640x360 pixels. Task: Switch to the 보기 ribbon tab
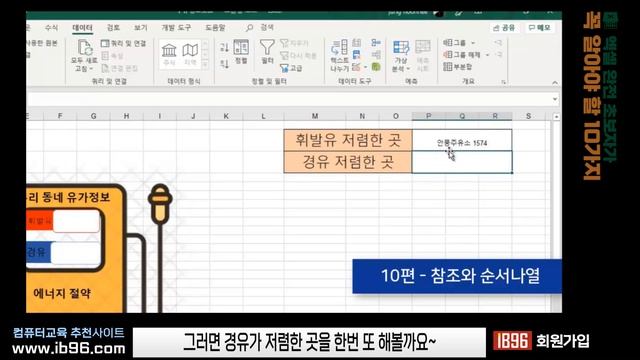pos(140,28)
